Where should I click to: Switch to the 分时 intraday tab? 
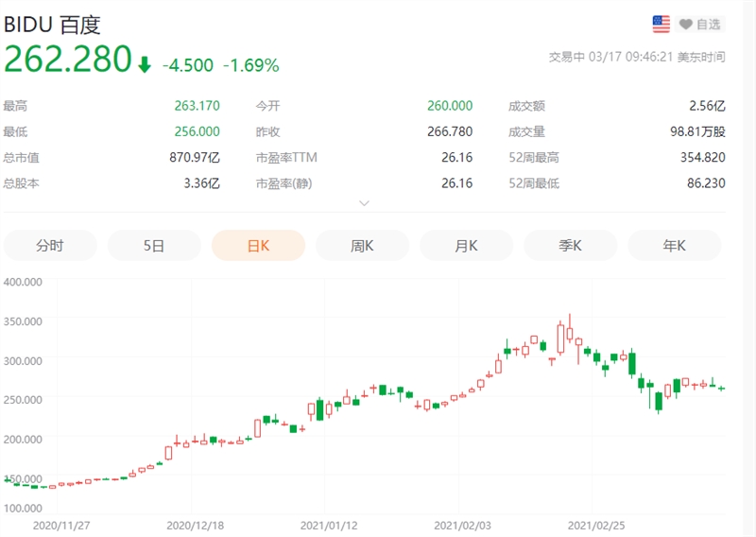[x=50, y=246]
